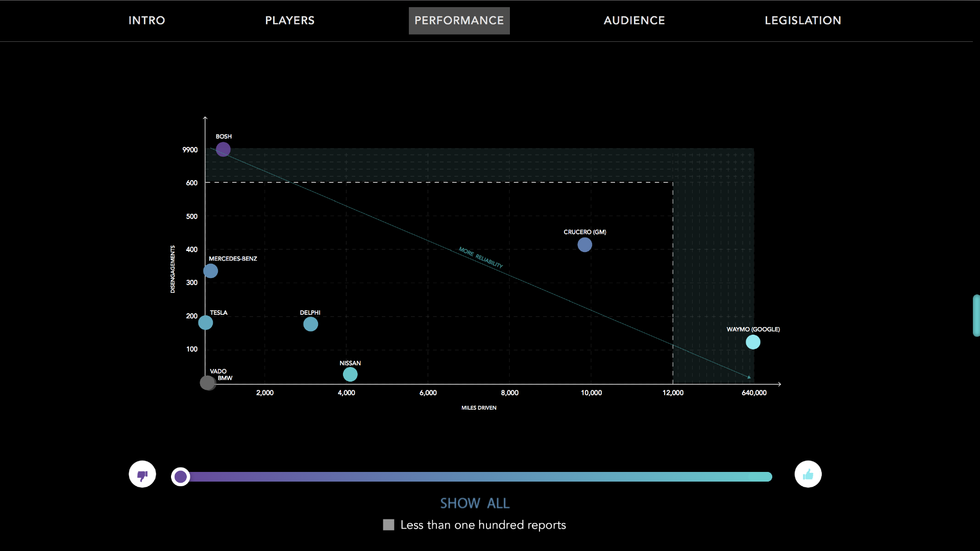Click the TESLA label
The image size is (980, 551).
point(218,313)
